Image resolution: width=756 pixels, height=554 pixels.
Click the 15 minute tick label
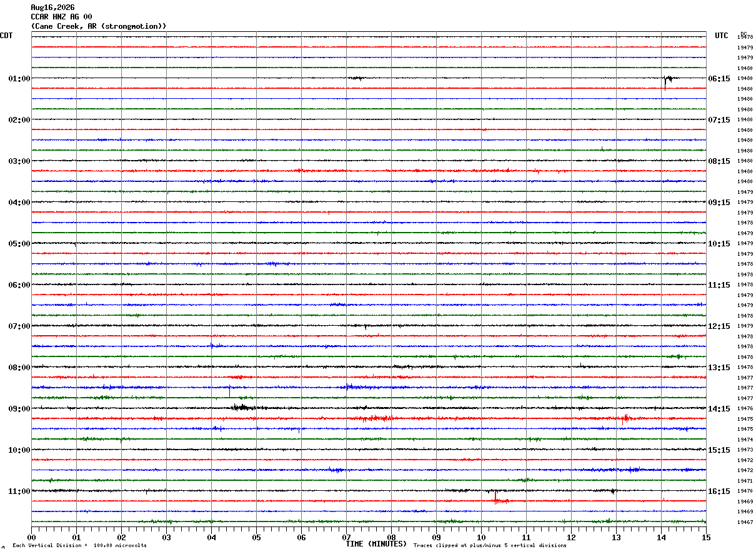[x=706, y=537]
